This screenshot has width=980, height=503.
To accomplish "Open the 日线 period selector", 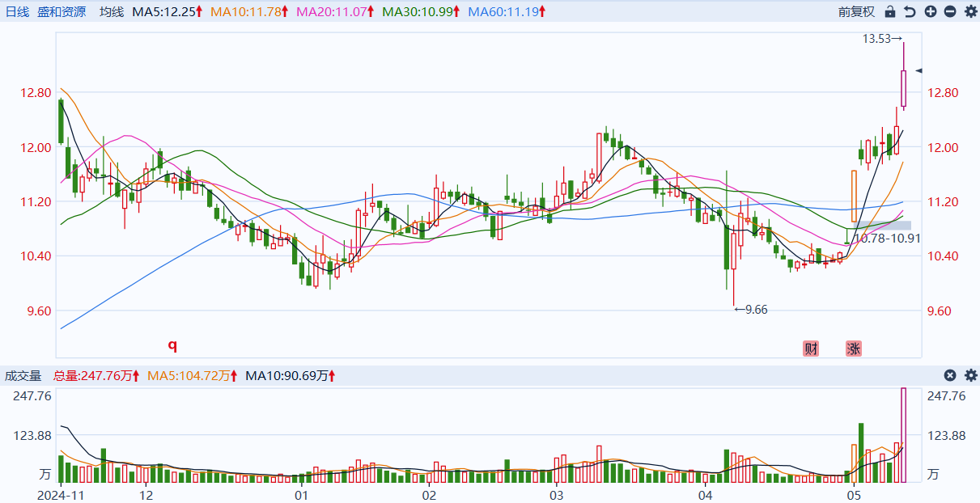I will click(x=17, y=12).
